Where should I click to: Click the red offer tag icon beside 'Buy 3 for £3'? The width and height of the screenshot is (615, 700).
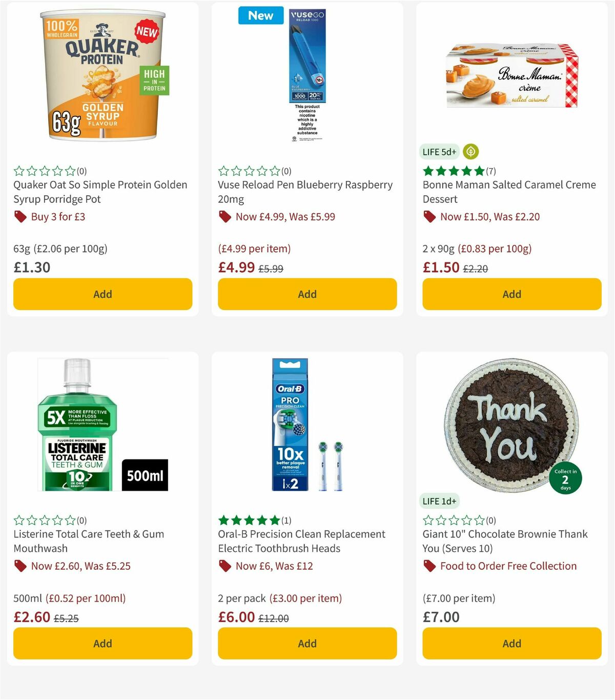point(20,217)
